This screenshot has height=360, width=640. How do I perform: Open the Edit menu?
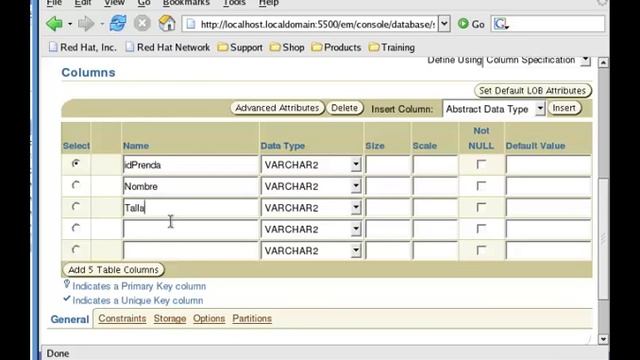point(82,3)
